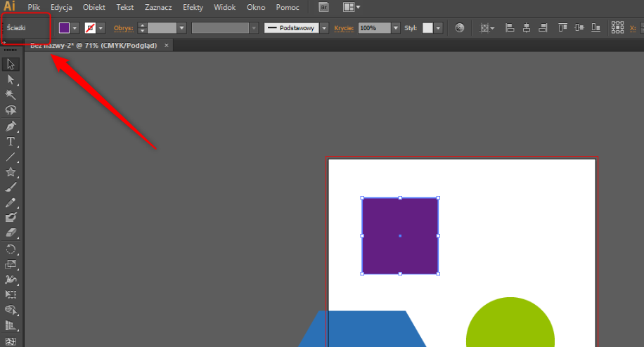
Task: Switch to the Bez nazwy-2 document tab
Action: pos(94,46)
